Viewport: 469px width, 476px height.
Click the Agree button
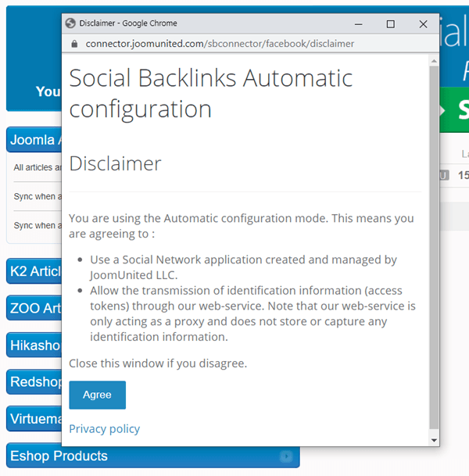[97, 395]
